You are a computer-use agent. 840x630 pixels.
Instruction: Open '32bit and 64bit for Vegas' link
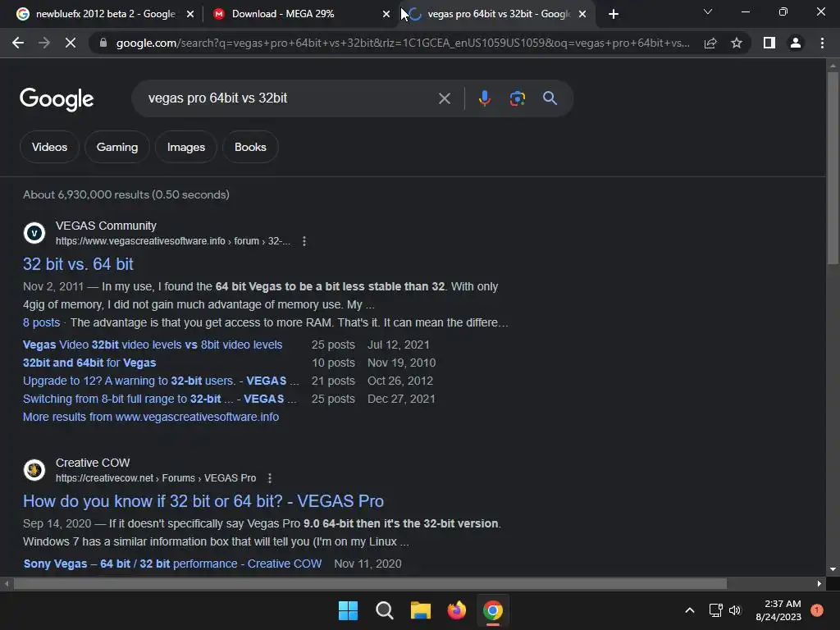pyautogui.click(x=89, y=363)
